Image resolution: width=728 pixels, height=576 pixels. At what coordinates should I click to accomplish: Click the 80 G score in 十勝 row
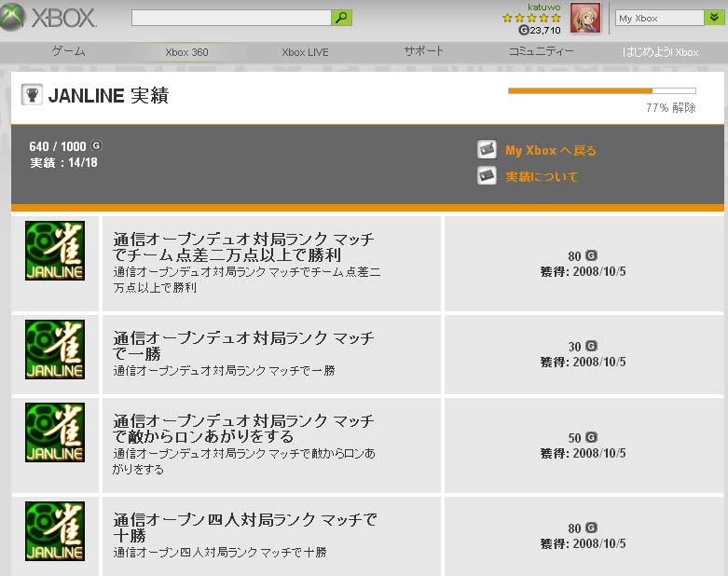tap(583, 528)
